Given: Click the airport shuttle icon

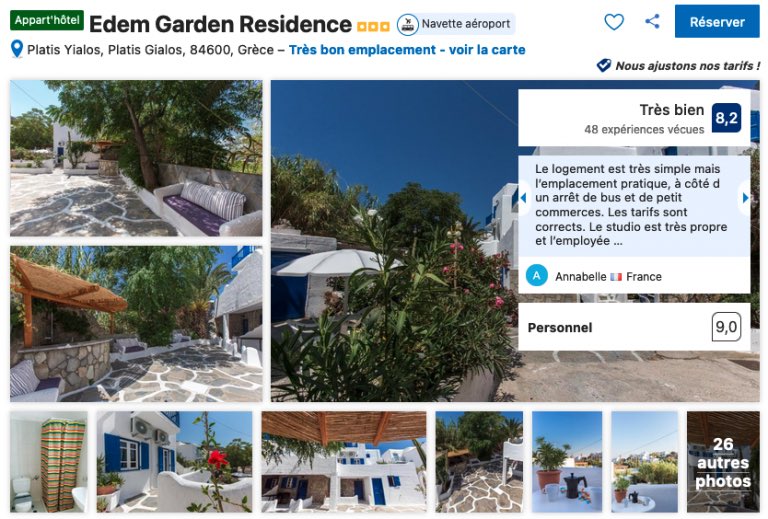Looking at the screenshot, I should 408,24.
